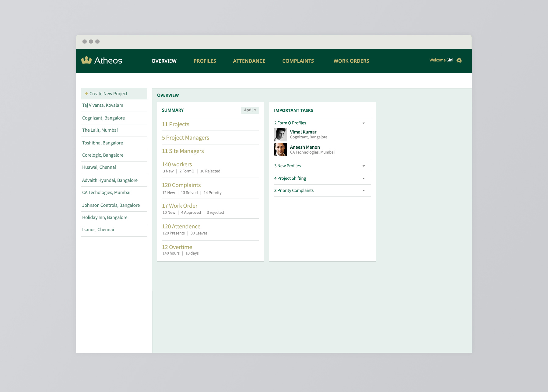Go to the Attendance tab
The image size is (548, 392).
(249, 61)
